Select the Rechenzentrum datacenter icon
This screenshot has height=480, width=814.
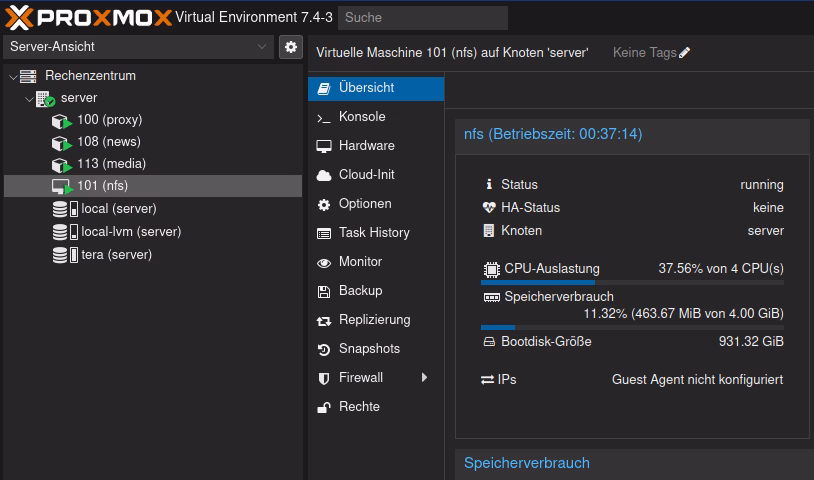point(28,76)
